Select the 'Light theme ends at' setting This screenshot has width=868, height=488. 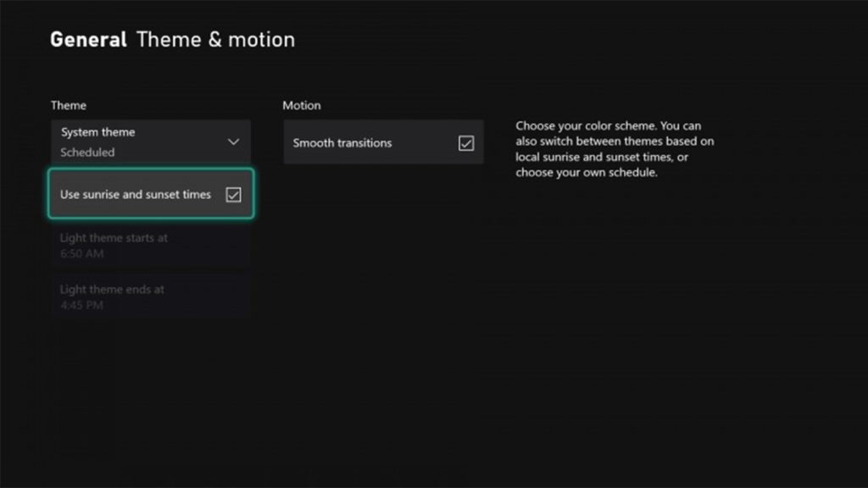[x=151, y=297]
